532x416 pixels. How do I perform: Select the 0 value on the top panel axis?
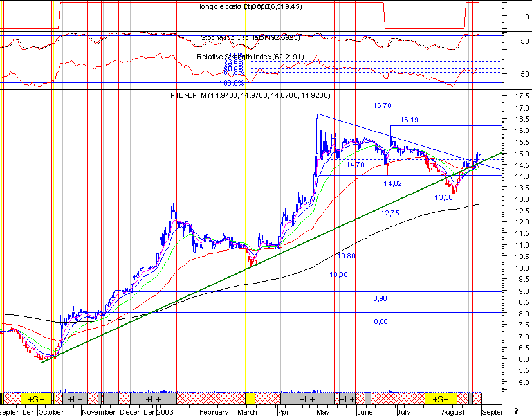tap(527, 17)
